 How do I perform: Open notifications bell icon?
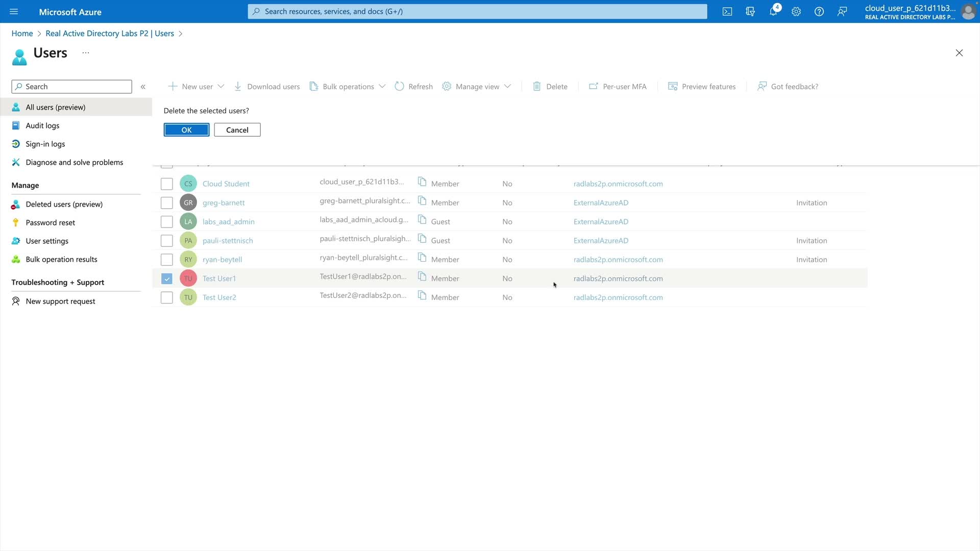click(x=773, y=11)
